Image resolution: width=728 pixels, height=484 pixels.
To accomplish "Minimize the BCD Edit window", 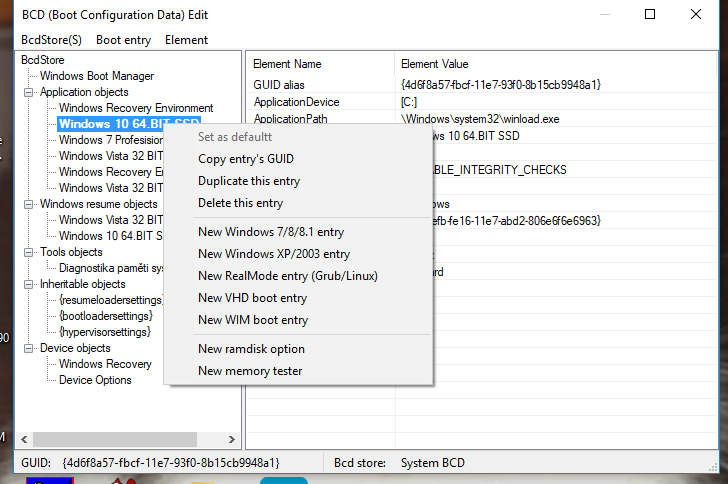I will coord(604,14).
